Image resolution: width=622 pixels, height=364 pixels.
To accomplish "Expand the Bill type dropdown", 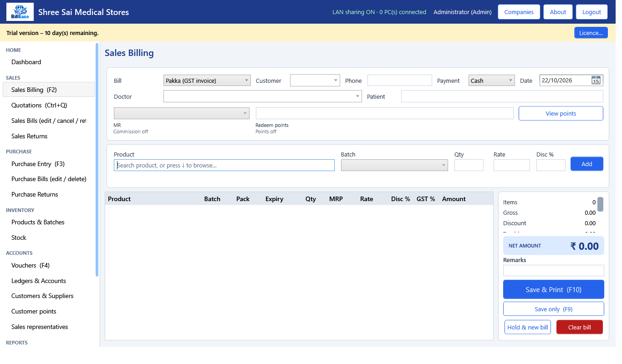I will tap(207, 81).
